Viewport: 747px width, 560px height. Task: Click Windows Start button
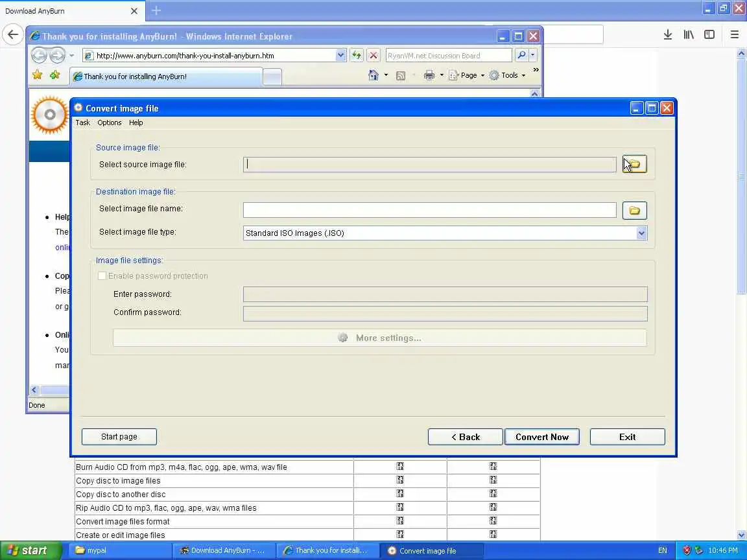pyautogui.click(x=31, y=550)
